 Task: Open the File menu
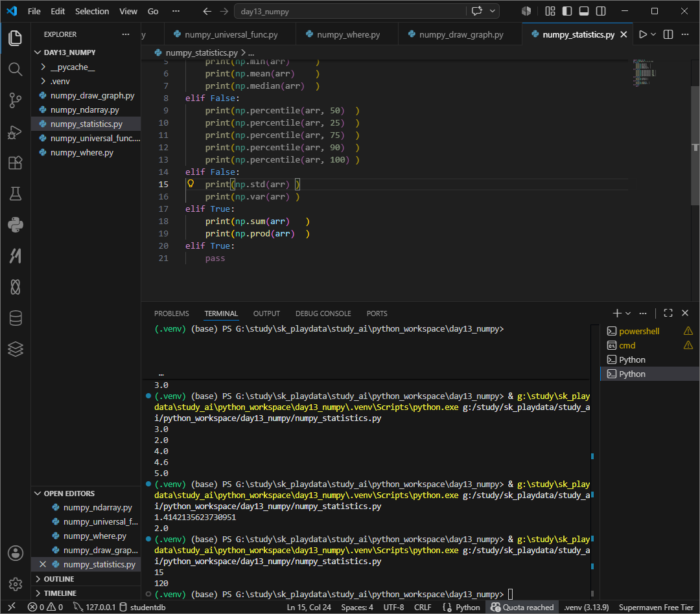click(x=34, y=11)
